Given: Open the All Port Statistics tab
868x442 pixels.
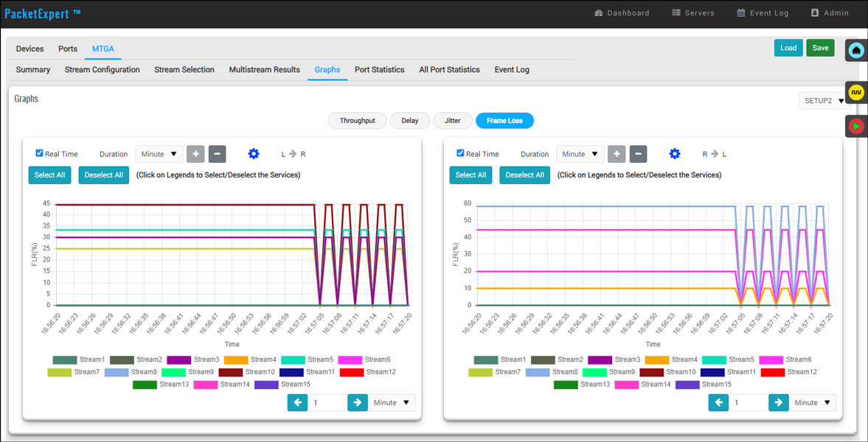Looking at the screenshot, I should point(450,70).
